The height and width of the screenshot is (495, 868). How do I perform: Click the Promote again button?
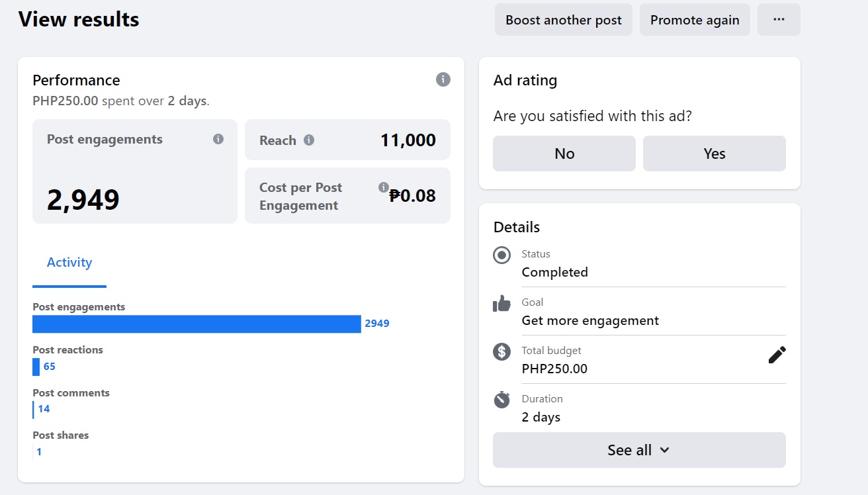695,20
